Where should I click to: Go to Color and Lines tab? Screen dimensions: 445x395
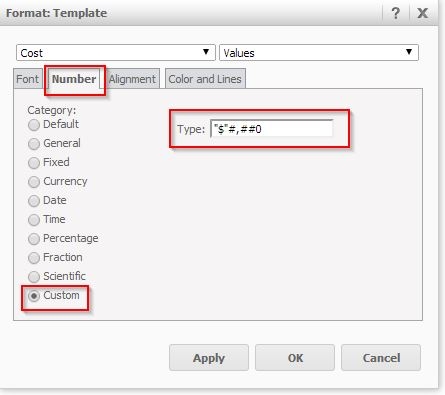pyautogui.click(x=205, y=79)
